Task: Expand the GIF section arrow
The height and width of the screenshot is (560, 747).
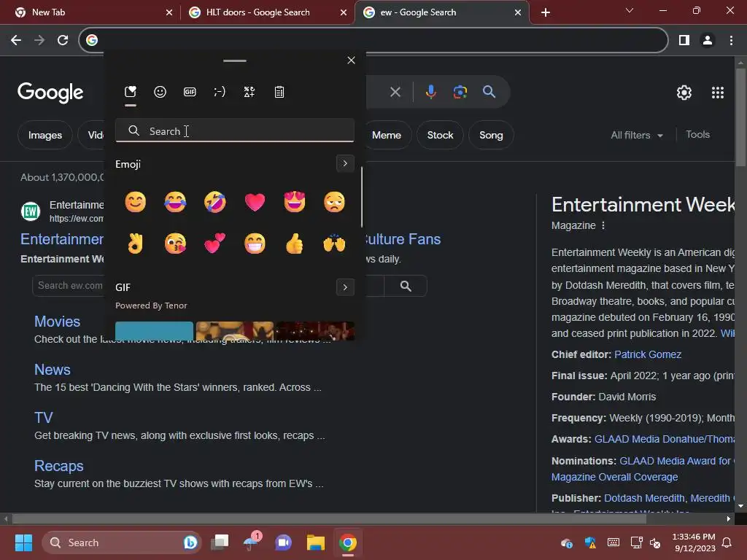Action: (345, 287)
